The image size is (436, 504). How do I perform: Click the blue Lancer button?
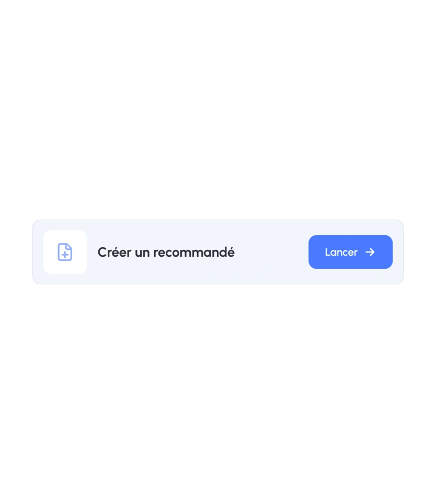coord(351,252)
